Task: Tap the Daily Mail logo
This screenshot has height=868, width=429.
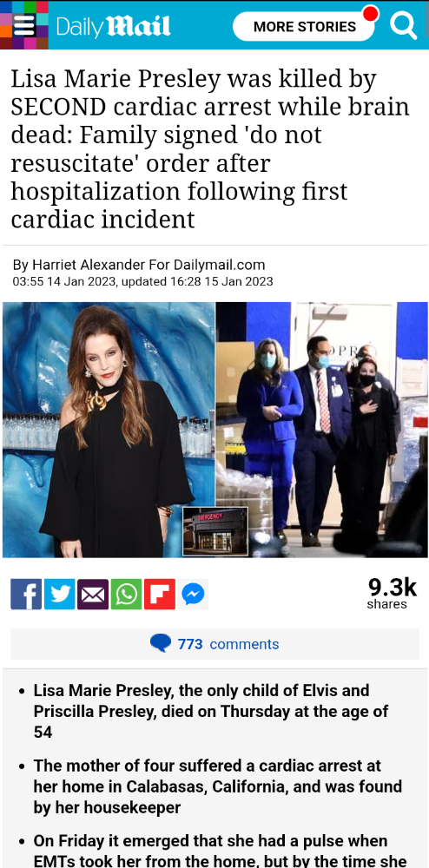Action: (x=113, y=26)
